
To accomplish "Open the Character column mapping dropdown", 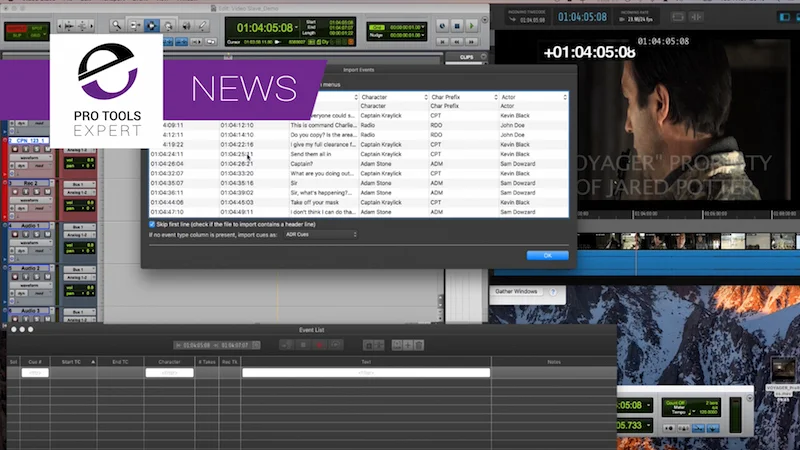I will 394,97.
